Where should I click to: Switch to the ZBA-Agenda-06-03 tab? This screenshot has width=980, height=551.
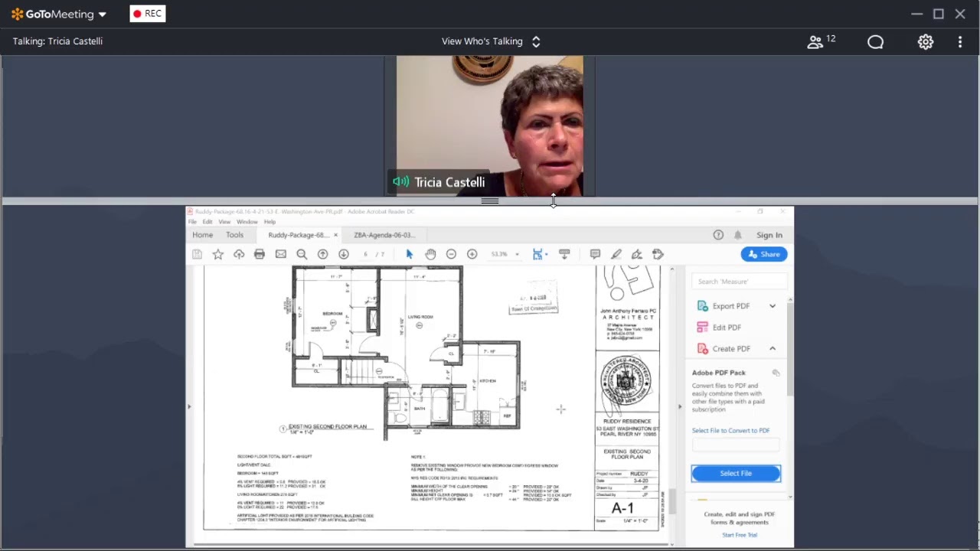[384, 235]
